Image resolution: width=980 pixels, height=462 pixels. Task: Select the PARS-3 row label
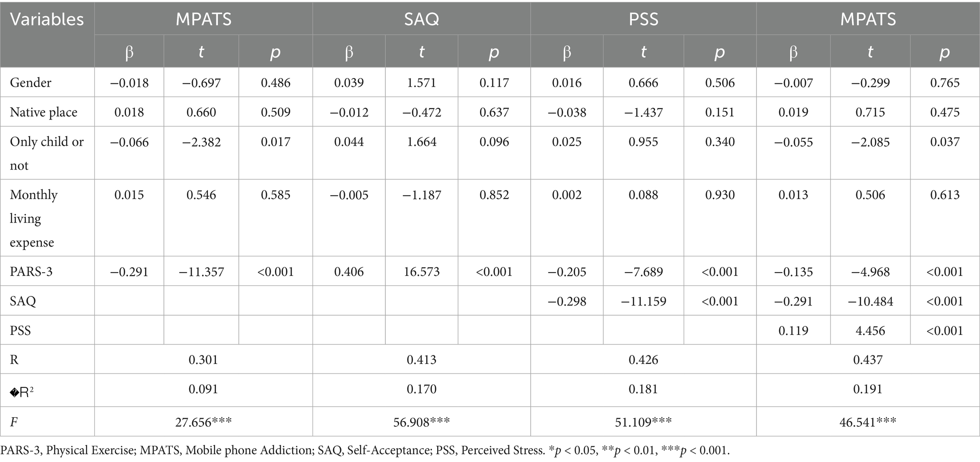pos(31,272)
